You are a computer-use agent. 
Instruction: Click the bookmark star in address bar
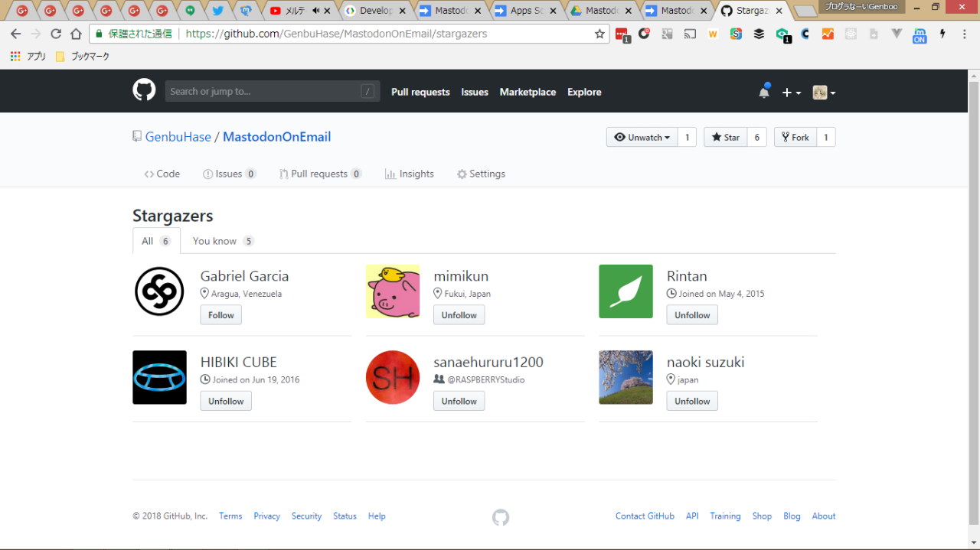599,34
